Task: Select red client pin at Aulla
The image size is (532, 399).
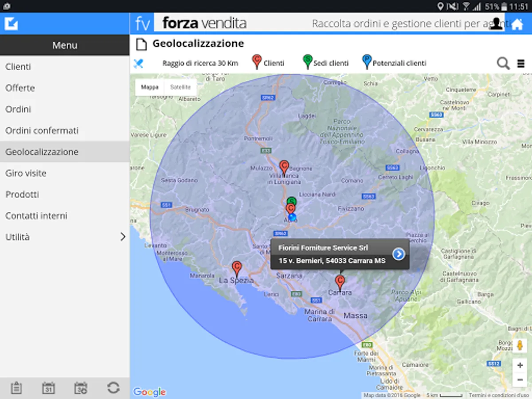Action: pyautogui.click(x=291, y=209)
